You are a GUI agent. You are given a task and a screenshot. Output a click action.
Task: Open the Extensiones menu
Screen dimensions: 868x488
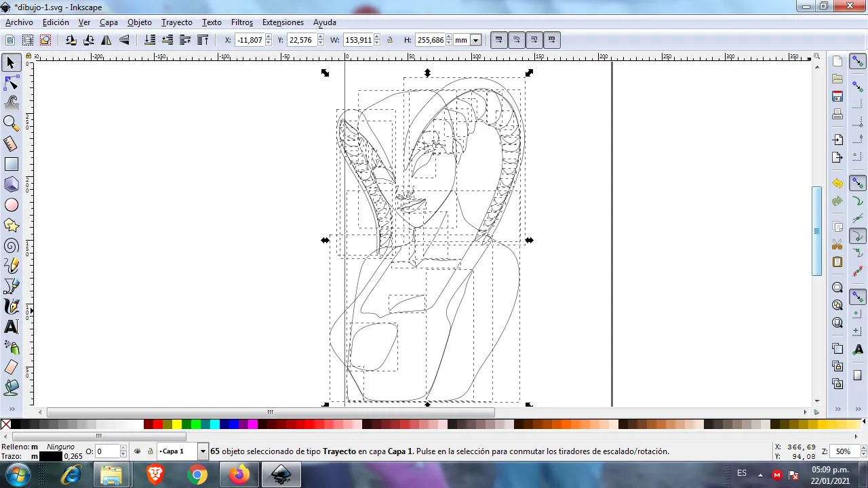[283, 22]
